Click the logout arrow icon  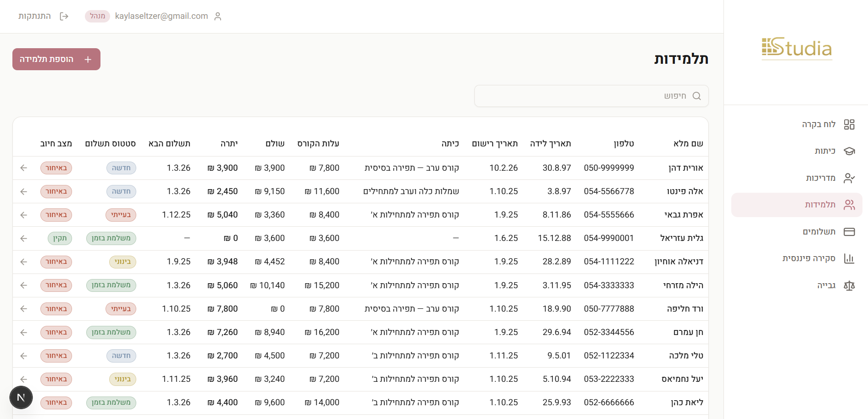point(64,17)
